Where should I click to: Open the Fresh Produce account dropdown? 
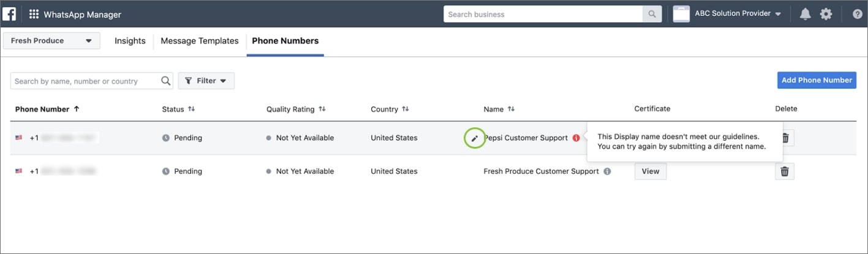[51, 41]
